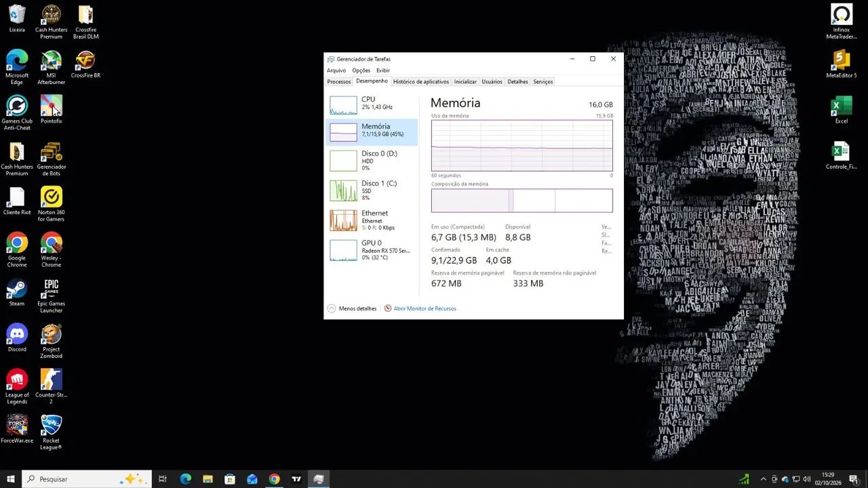Open the Ethernet performance graph

(371, 220)
